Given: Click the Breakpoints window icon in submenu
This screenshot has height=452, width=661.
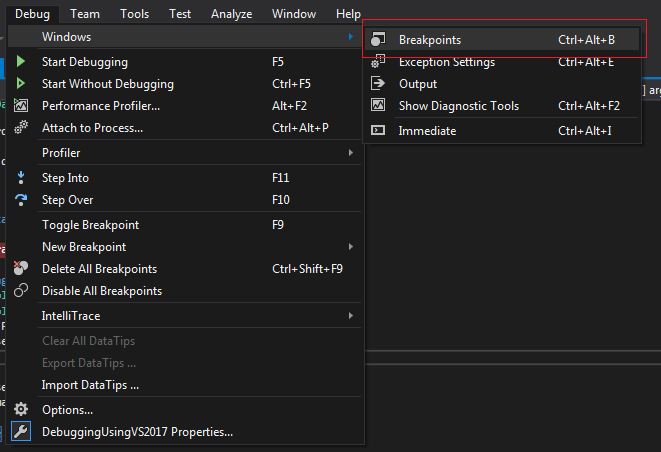Looking at the screenshot, I should [x=378, y=40].
